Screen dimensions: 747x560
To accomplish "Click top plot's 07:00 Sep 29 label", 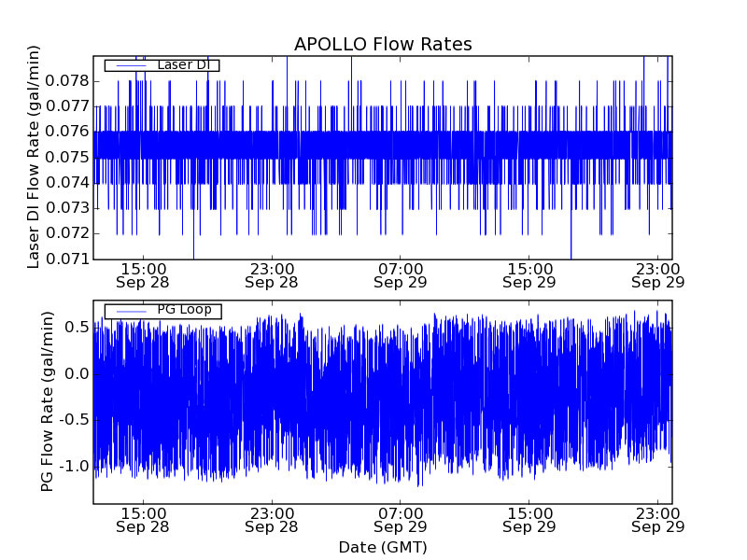I will (x=401, y=275).
